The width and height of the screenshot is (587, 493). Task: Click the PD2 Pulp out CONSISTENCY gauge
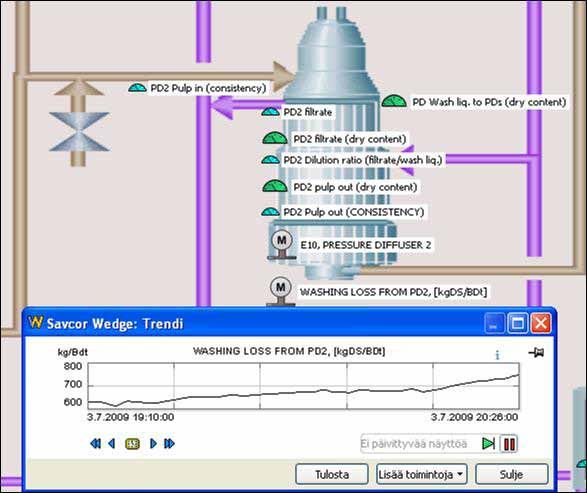[x=270, y=212]
